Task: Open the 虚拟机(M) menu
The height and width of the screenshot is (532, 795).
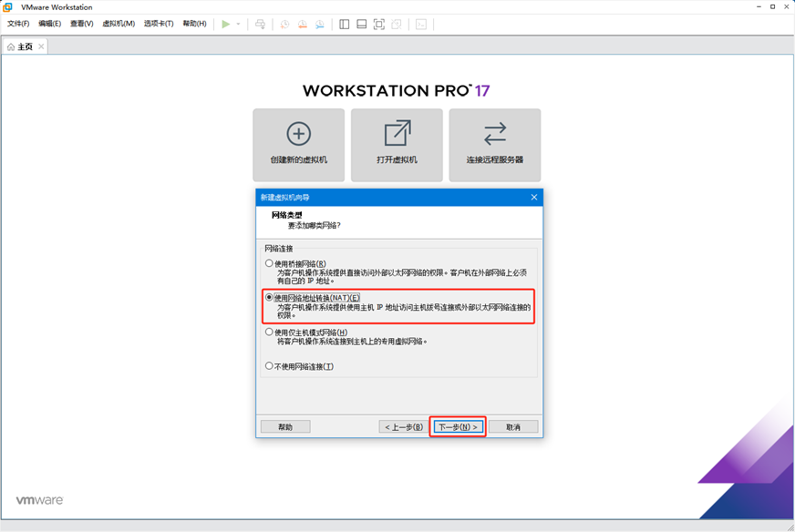Action: click(x=119, y=24)
